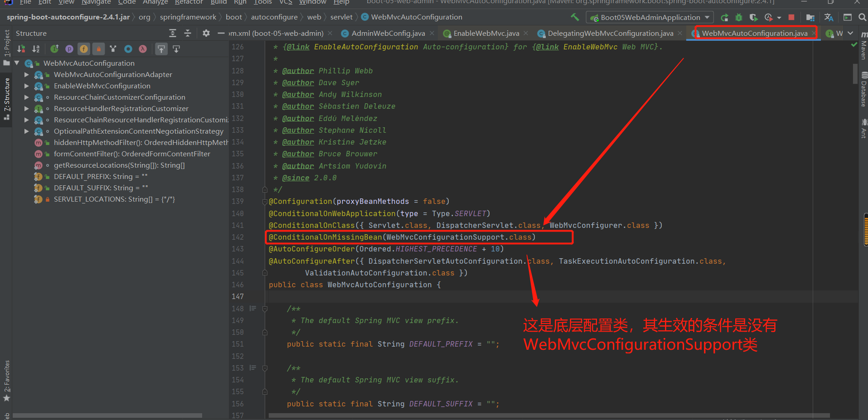Stop the running application
Viewport: 868px width, 420px height.
791,17
